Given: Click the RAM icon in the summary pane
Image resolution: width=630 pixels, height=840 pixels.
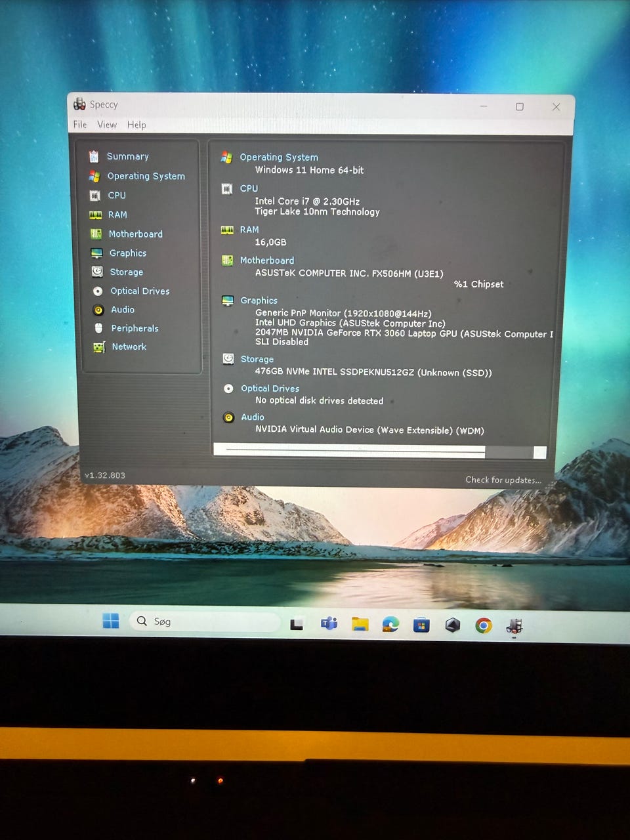Looking at the screenshot, I should pyautogui.click(x=228, y=230).
